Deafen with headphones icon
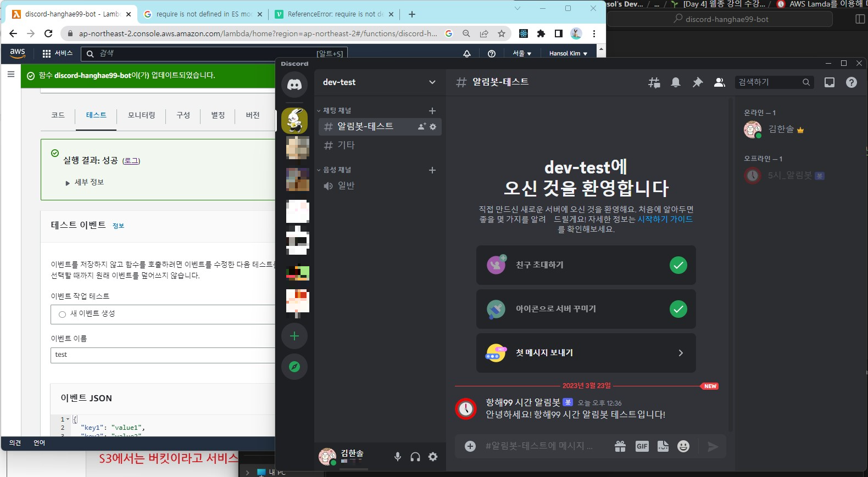The width and height of the screenshot is (868, 477). (415, 457)
